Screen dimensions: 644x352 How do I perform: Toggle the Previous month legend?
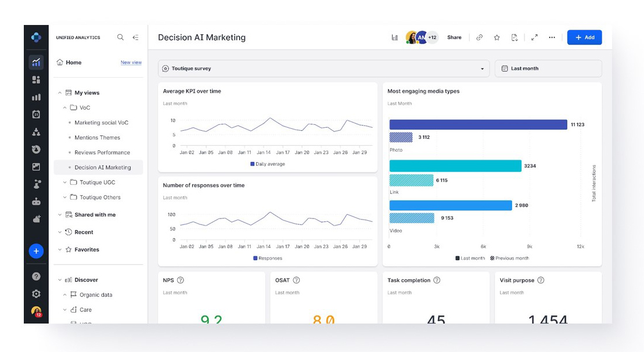tap(510, 258)
